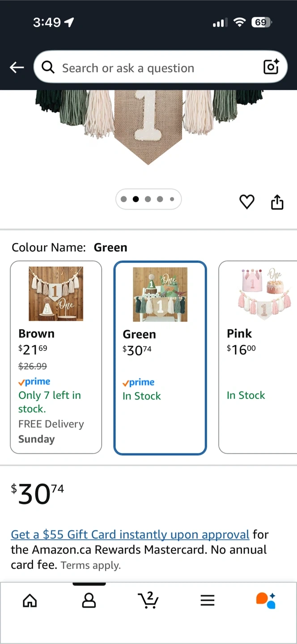Open the Home tab icon
The image size is (297, 644).
pyautogui.click(x=30, y=601)
